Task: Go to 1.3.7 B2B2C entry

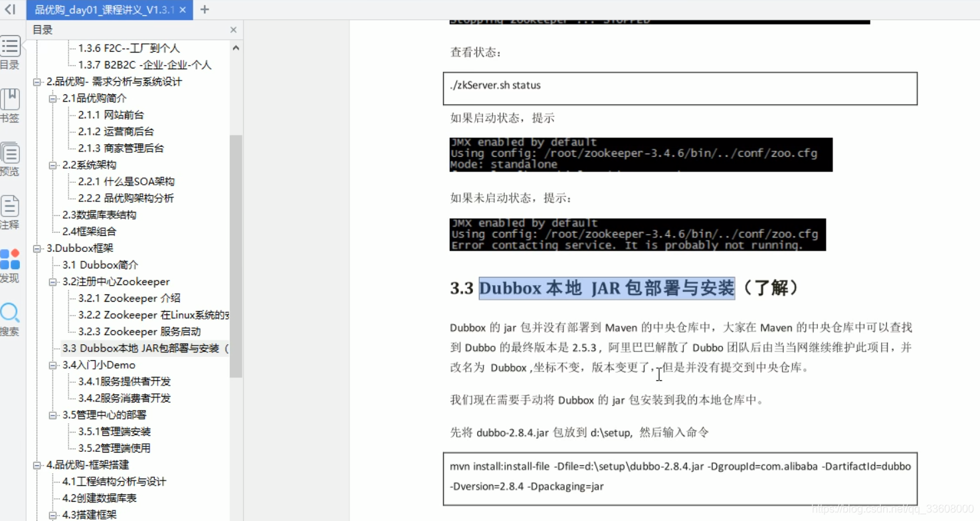Action: 144,65
